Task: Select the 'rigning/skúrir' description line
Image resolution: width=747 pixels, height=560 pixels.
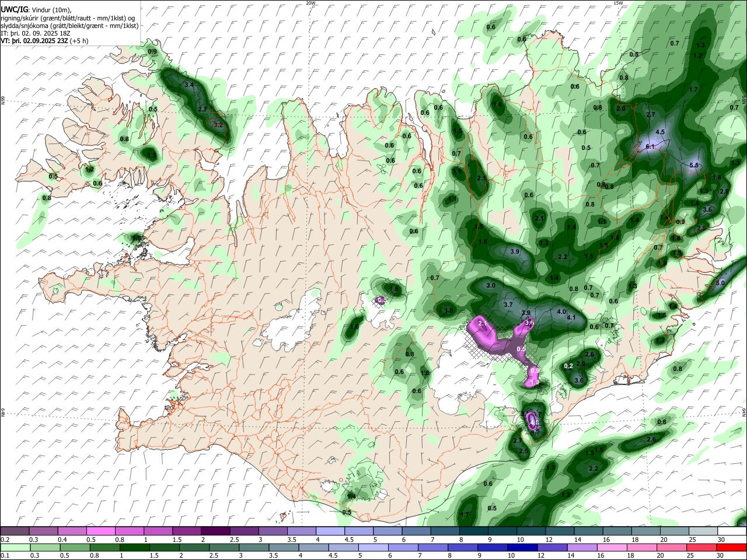Action: coord(68,18)
